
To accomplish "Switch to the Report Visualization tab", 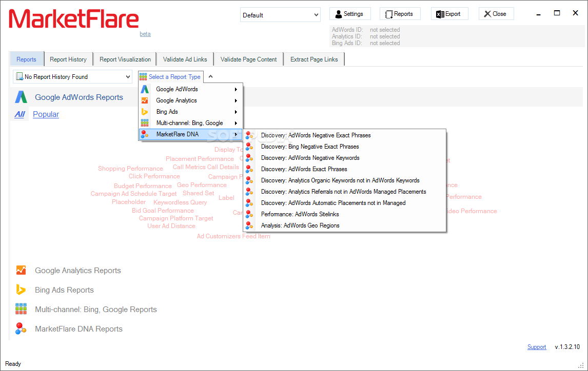I will pyautogui.click(x=125, y=59).
